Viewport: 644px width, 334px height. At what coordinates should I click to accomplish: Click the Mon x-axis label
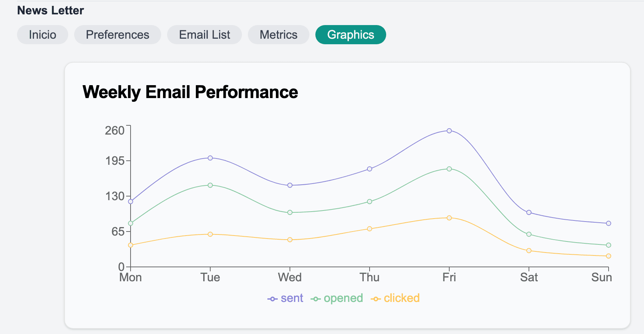click(131, 277)
